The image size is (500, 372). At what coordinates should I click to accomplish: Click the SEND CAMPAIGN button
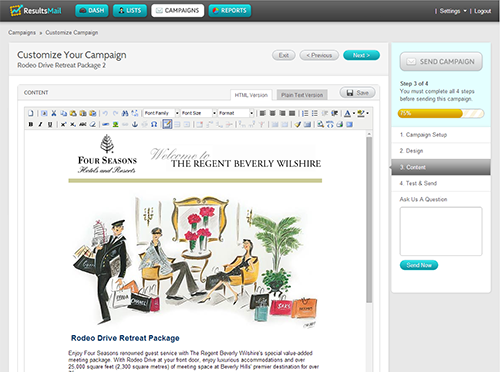tap(441, 62)
